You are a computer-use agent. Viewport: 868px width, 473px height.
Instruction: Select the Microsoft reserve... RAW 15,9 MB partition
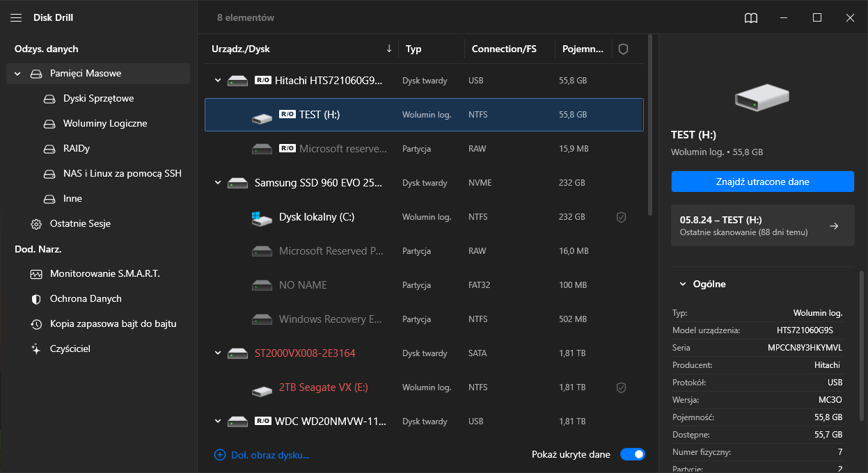coord(424,149)
